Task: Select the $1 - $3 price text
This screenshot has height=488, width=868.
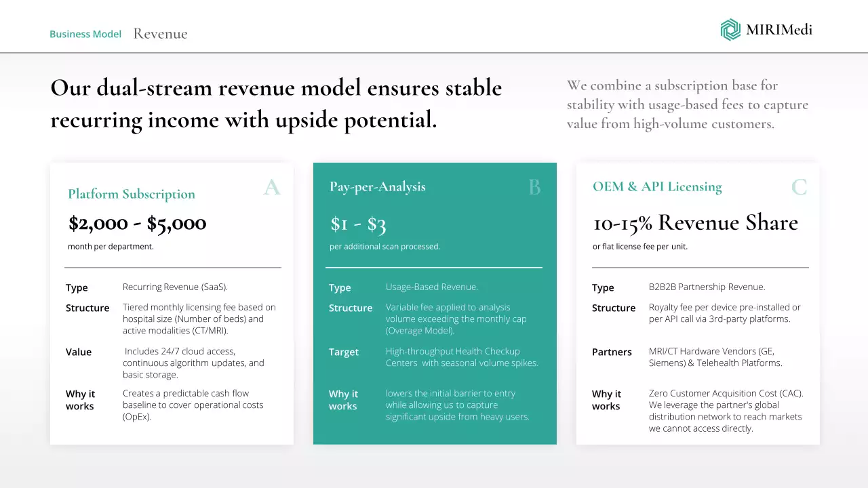Action: click(358, 224)
